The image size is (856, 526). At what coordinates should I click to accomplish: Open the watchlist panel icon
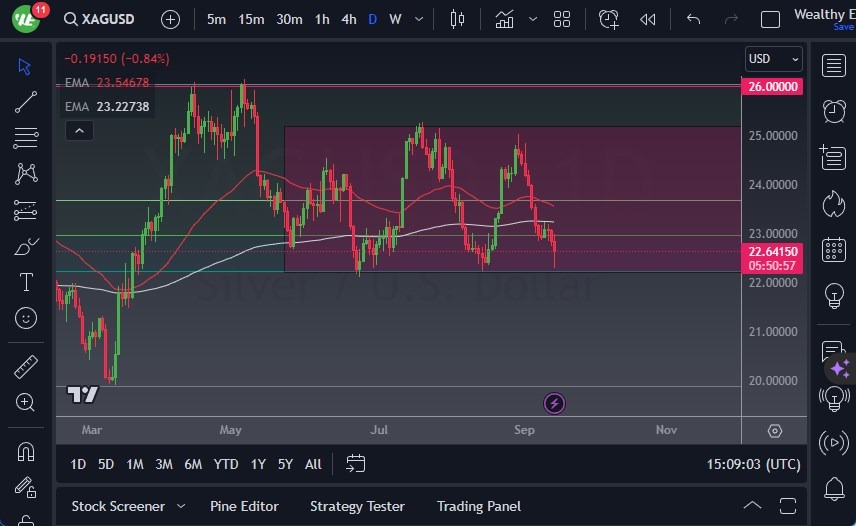834,66
